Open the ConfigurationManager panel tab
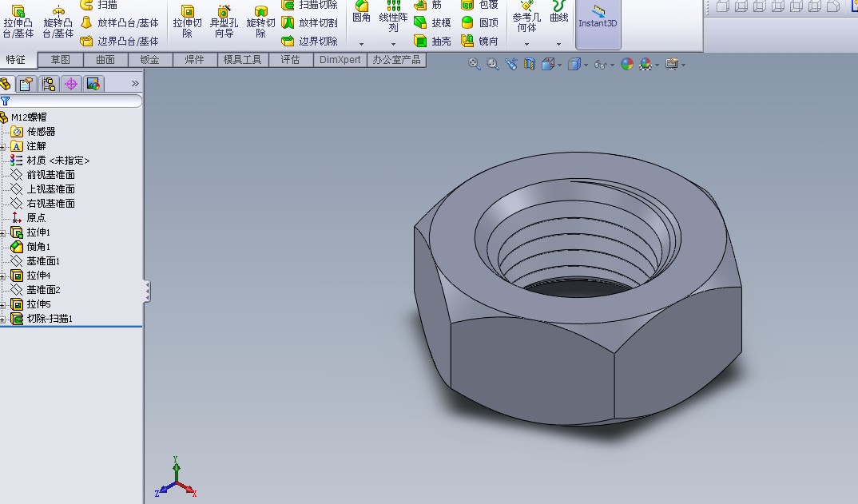The height and width of the screenshot is (504, 858). click(48, 84)
